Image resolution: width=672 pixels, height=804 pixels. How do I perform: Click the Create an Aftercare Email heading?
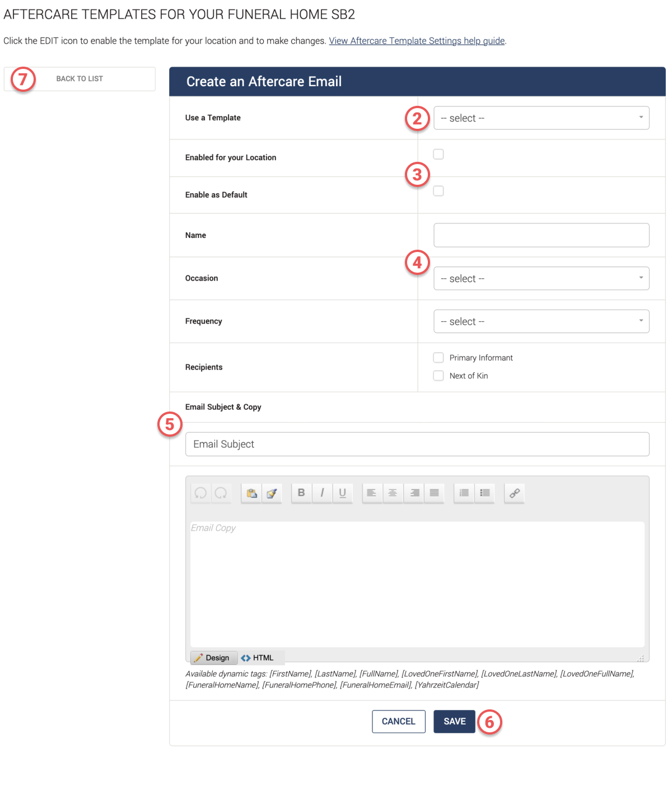click(x=264, y=82)
